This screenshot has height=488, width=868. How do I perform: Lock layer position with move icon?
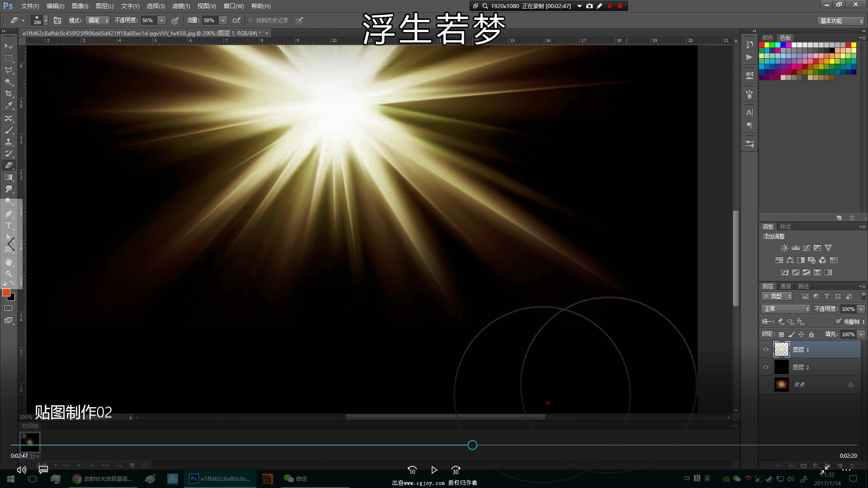(801, 334)
